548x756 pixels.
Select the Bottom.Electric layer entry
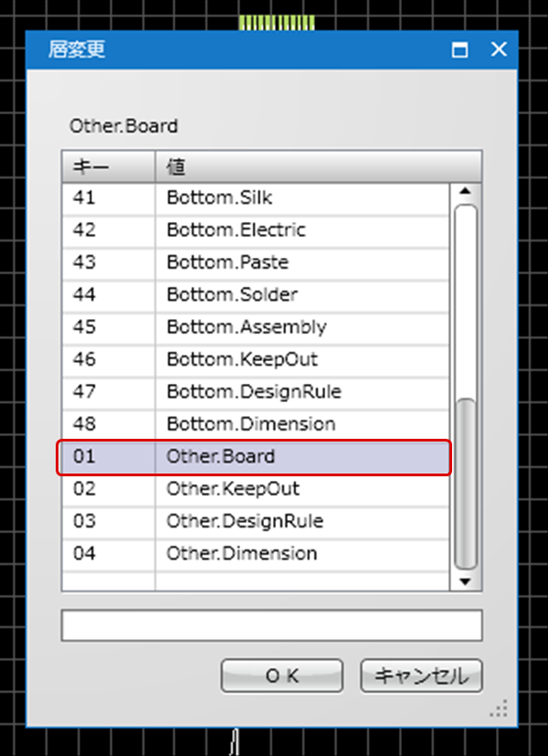[x=256, y=230]
